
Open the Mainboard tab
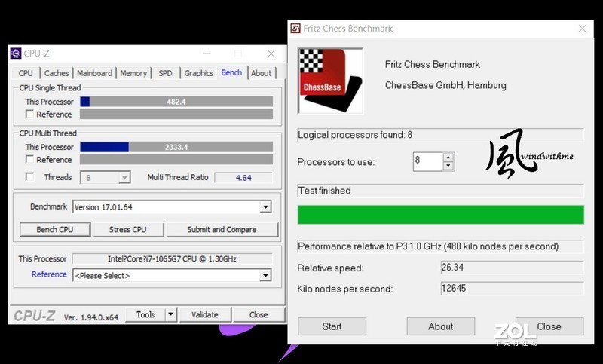point(95,73)
